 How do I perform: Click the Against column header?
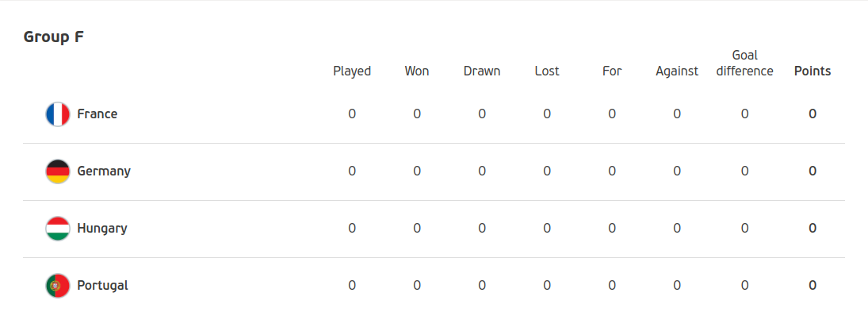pyautogui.click(x=677, y=71)
